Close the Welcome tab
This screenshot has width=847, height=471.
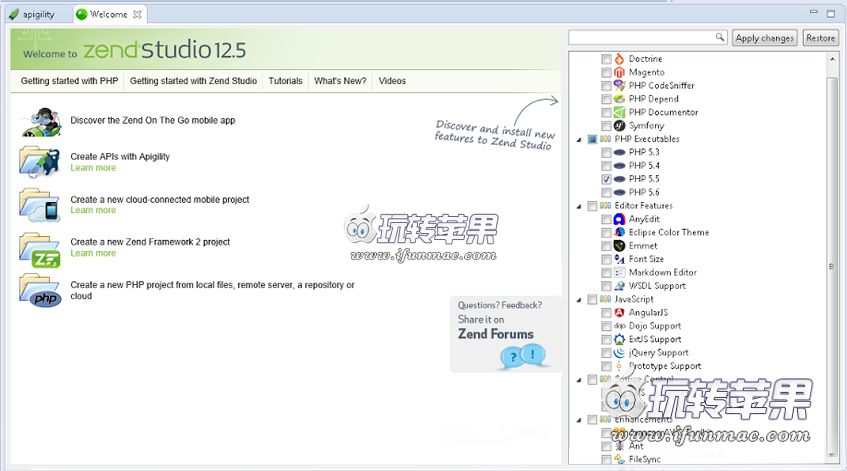(137, 15)
